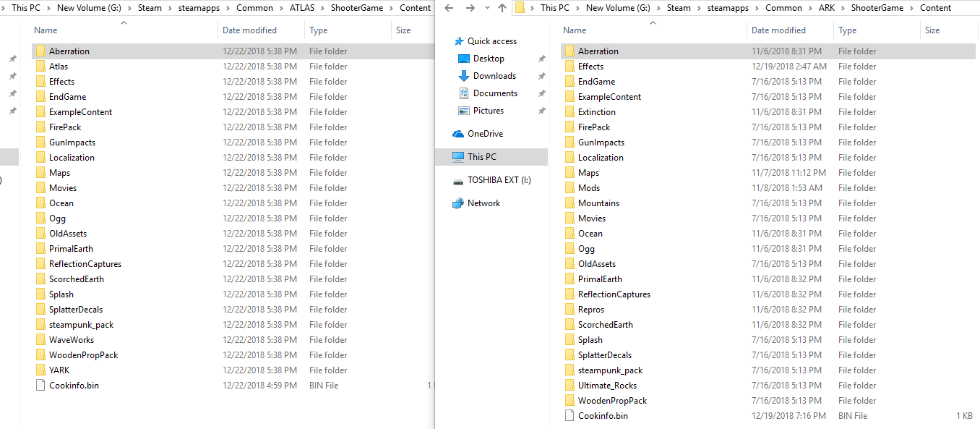Select Mountains folder icon in ARK window
The width and height of the screenshot is (980, 429).
click(569, 203)
